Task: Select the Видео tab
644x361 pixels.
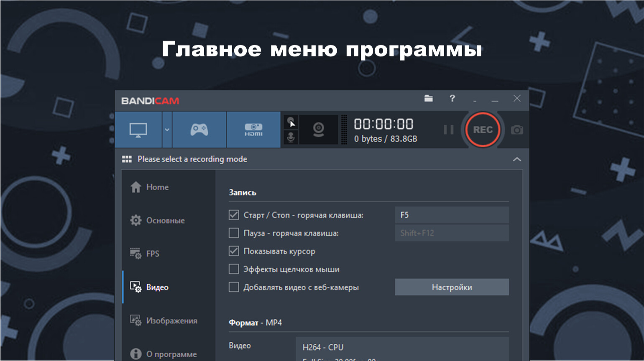Action: 169,287
